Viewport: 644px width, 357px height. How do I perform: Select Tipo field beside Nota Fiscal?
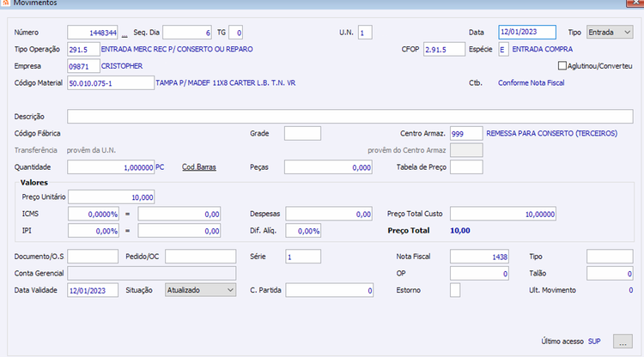pyautogui.click(x=610, y=257)
